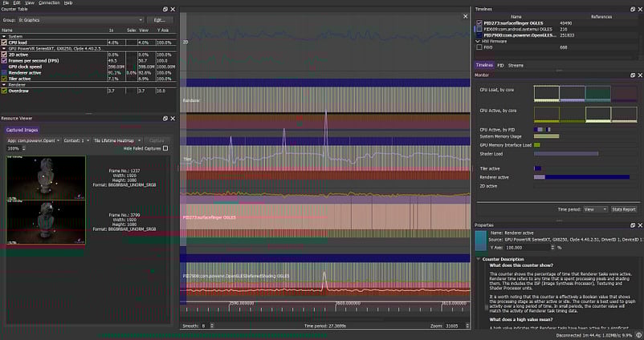This screenshot has height=340, width=644.
Task: Switch to the Streams tab
Action: click(x=516, y=65)
